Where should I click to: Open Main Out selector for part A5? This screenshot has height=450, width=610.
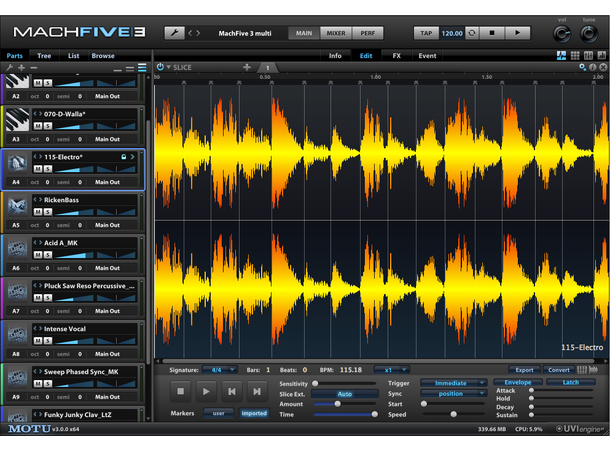click(x=107, y=225)
